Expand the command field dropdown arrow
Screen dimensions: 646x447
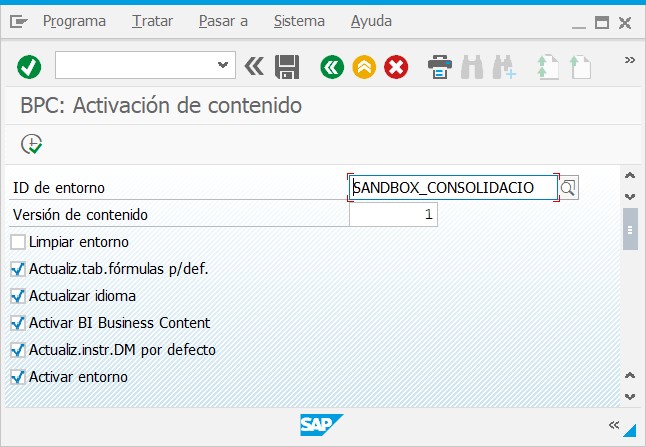coord(223,66)
